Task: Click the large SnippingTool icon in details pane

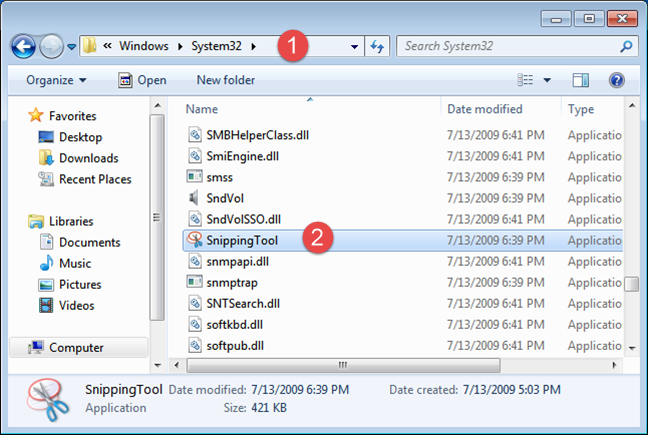Action: (47, 400)
